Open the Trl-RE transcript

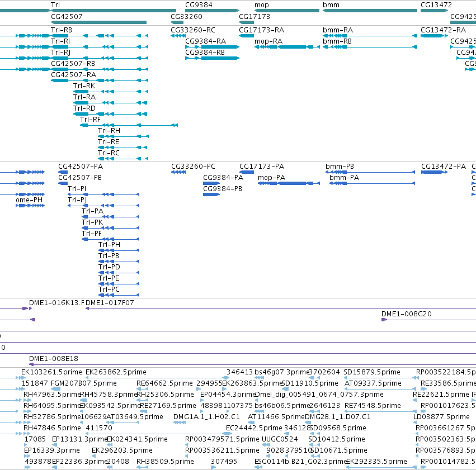coord(109,142)
